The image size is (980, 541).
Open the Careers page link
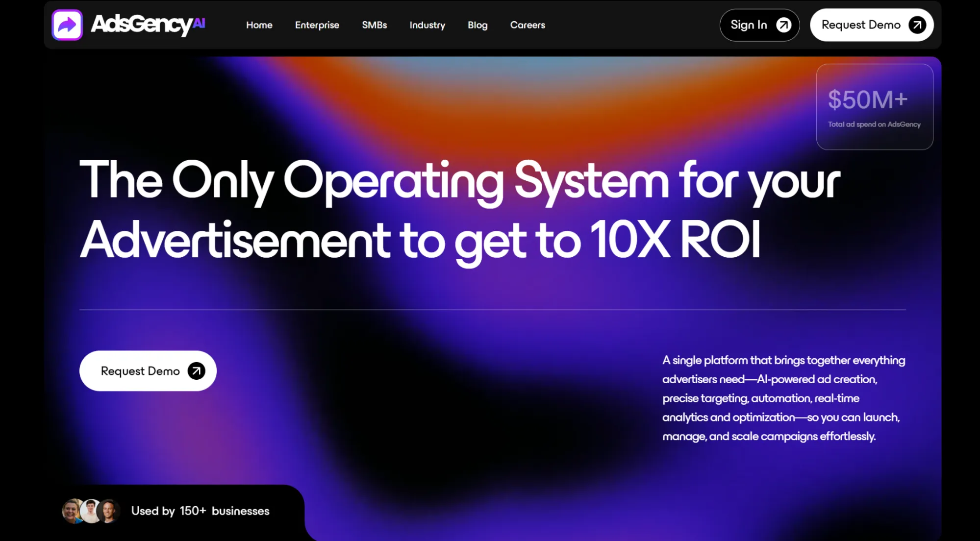pyautogui.click(x=527, y=25)
